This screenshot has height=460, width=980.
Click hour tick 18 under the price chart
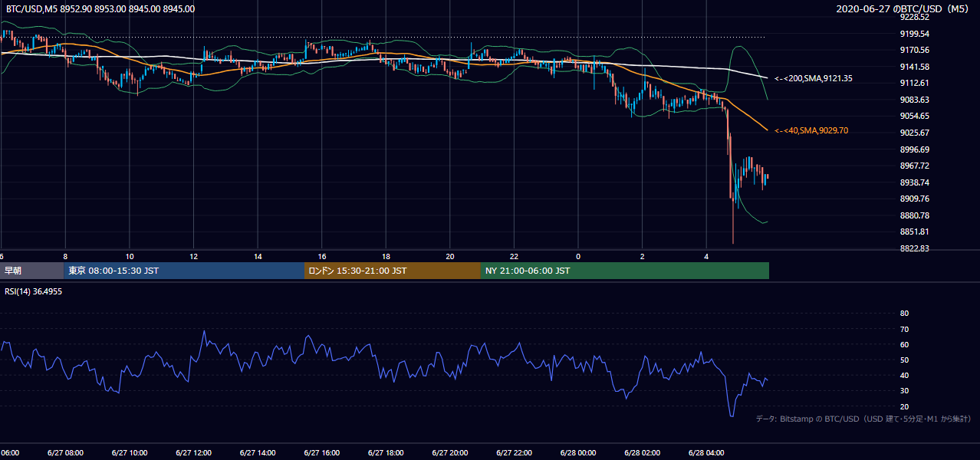[386, 256]
